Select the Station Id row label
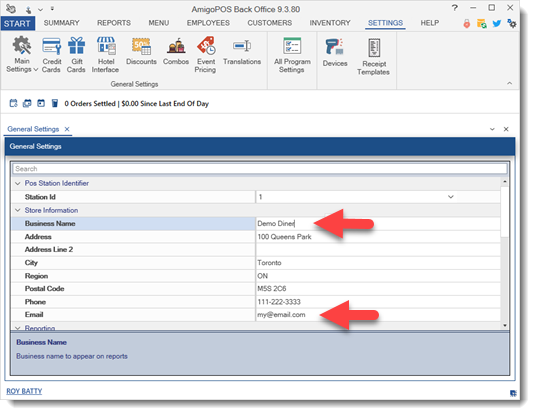The width and height of the screenshot is (535, 415). (40, 197)
